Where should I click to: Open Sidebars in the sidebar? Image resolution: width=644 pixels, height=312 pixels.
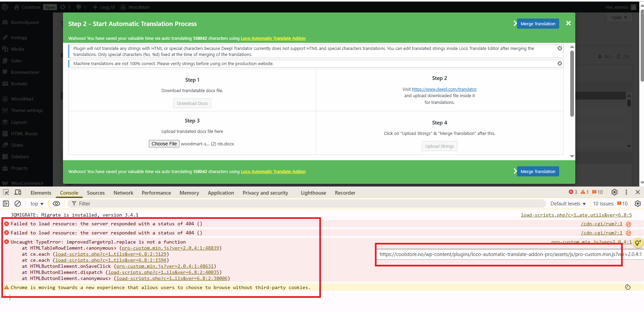[x=20, y=157]
